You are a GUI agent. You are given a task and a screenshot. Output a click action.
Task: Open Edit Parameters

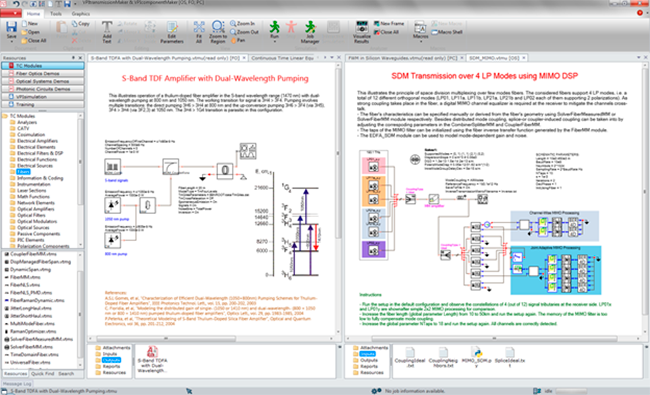[172, 32]
